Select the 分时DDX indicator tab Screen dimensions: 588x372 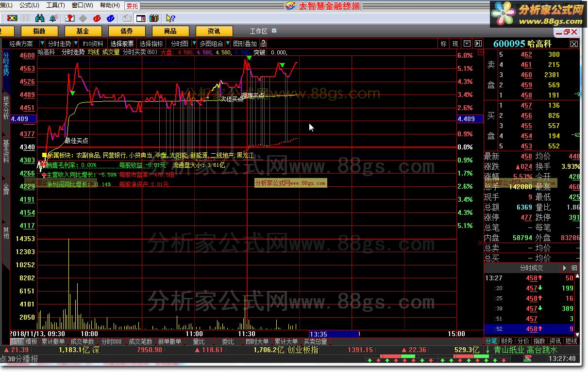(x=112, y=341)
